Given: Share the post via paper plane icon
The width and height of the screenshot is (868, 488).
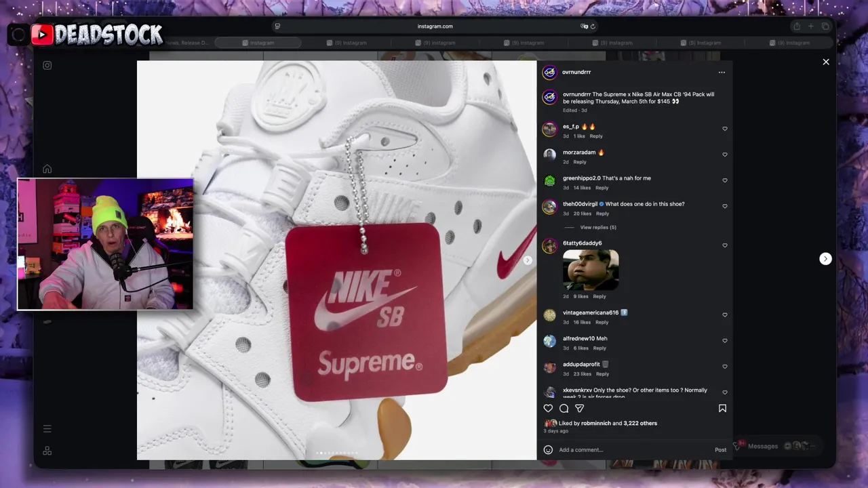Looking at the screenshot, I should coord(579,408).
